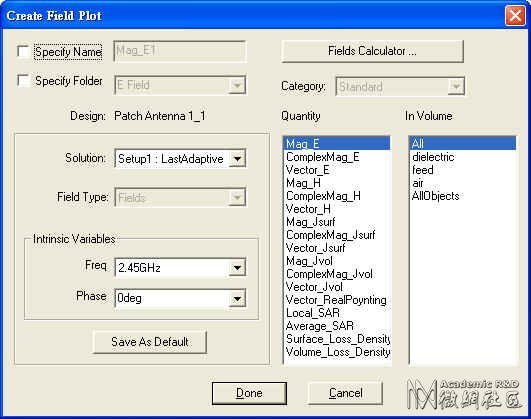The image size is (531, 419).
Task: Close the Create Field Plot dialog
Action: 515,16
